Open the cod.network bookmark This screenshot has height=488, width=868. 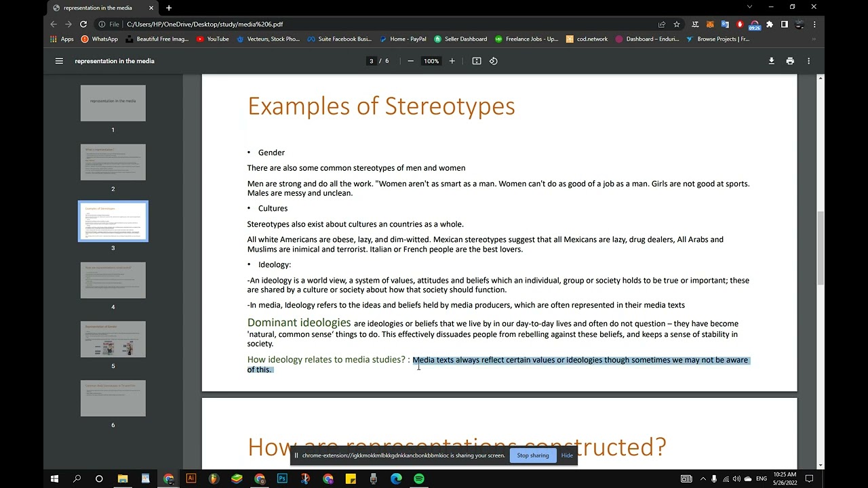pyautogui.click(x=587, y=39)
